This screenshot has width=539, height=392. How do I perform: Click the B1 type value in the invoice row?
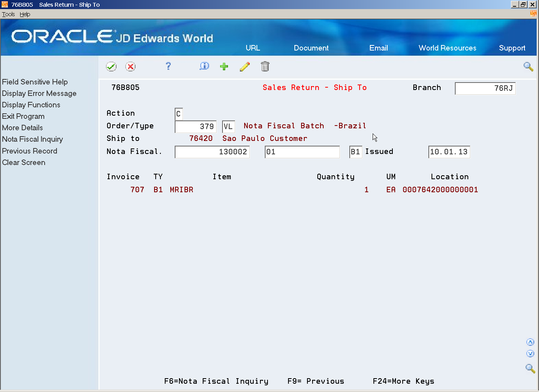[x=158, y=190]
